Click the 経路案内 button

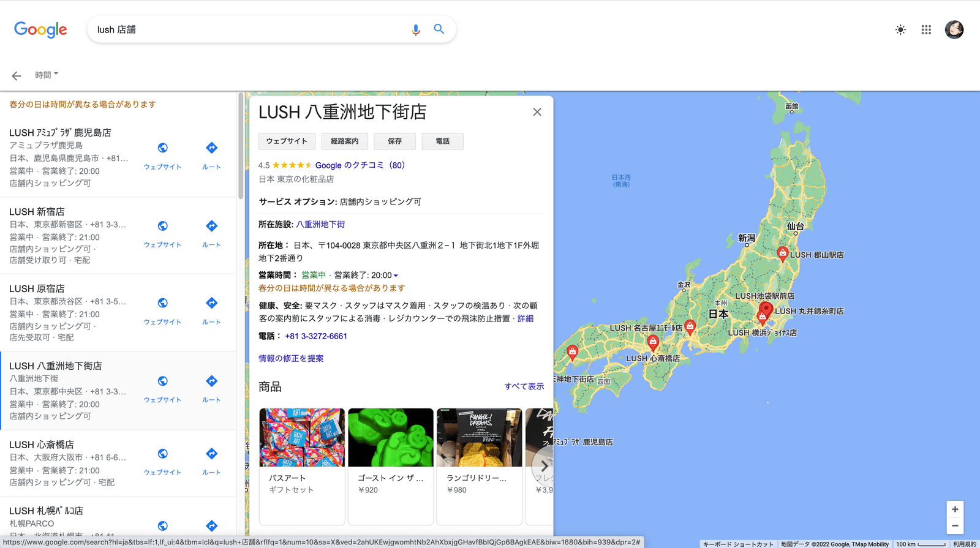344,141
